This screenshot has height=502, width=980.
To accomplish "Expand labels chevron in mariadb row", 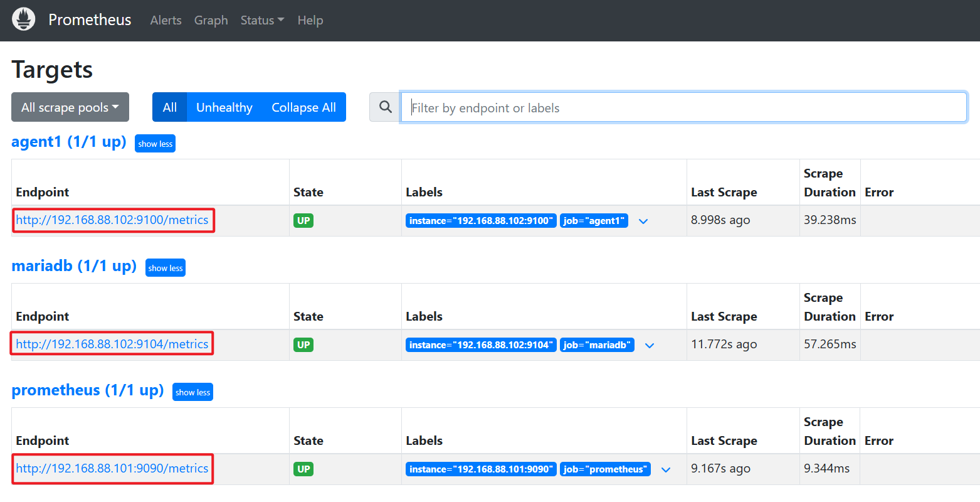I will click(x=650, y=345).
